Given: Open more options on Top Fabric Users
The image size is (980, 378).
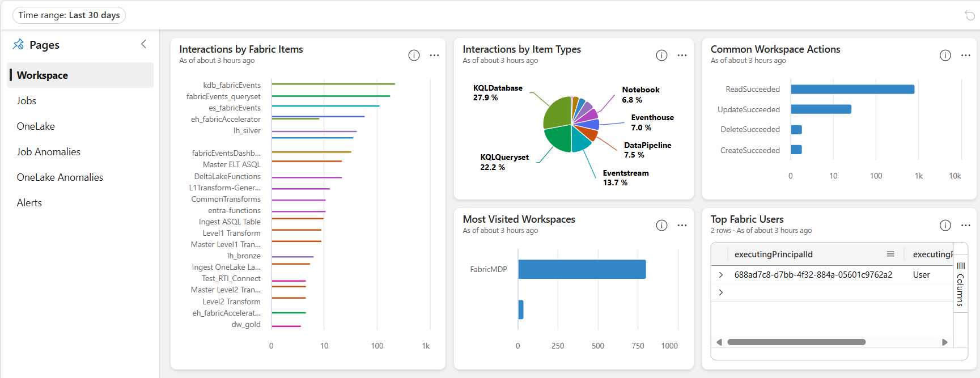Looking at the screenshot, I should click(966, 225).
